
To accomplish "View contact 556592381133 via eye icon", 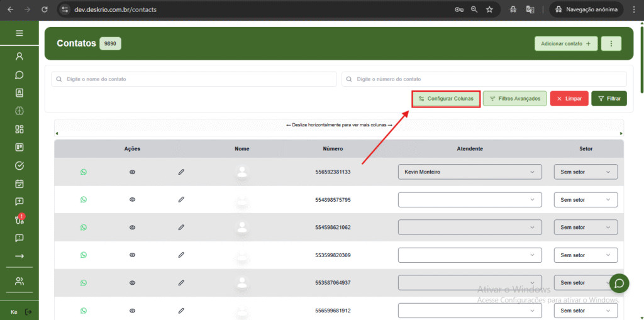I will tap(132, 172).
